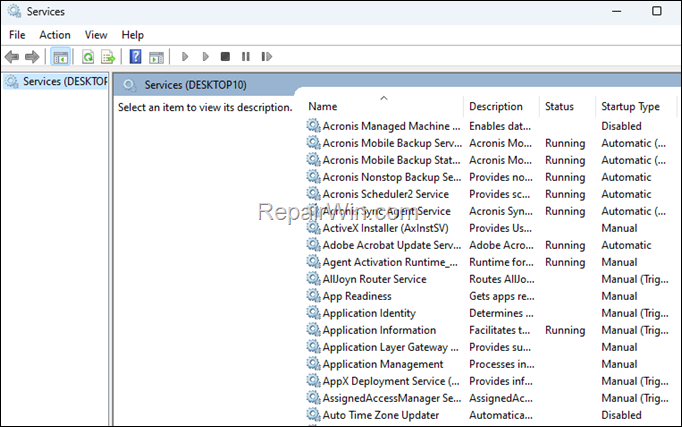Image resolution: width=682 pixels, height=427 pixels.
Task: Select Services (DESKTOP10) node in console tree
Action: point(55,81)
